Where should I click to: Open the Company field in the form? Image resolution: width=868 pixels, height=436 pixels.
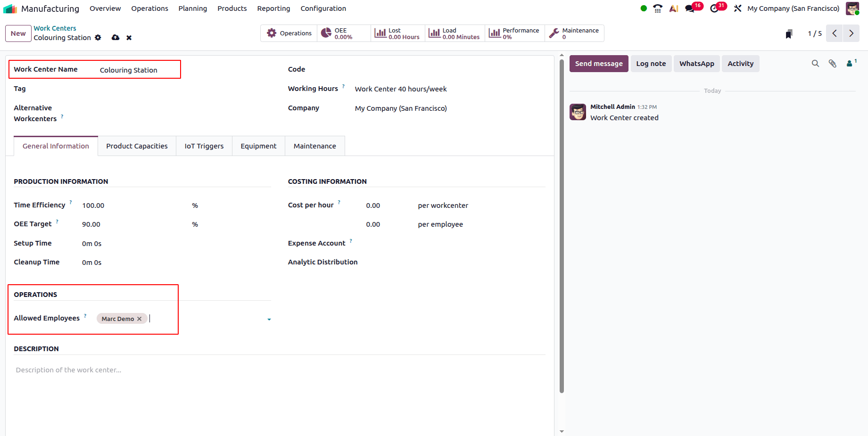(450, 108)
